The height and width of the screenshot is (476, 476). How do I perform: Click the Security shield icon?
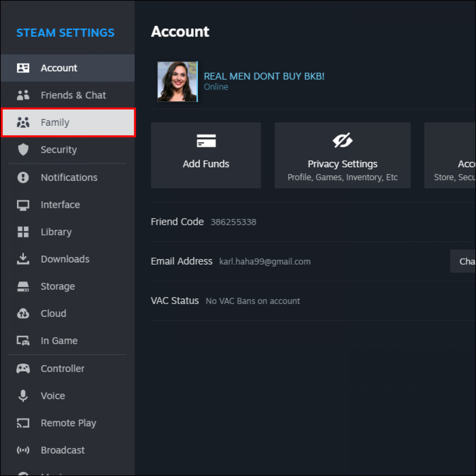(23, 150)
